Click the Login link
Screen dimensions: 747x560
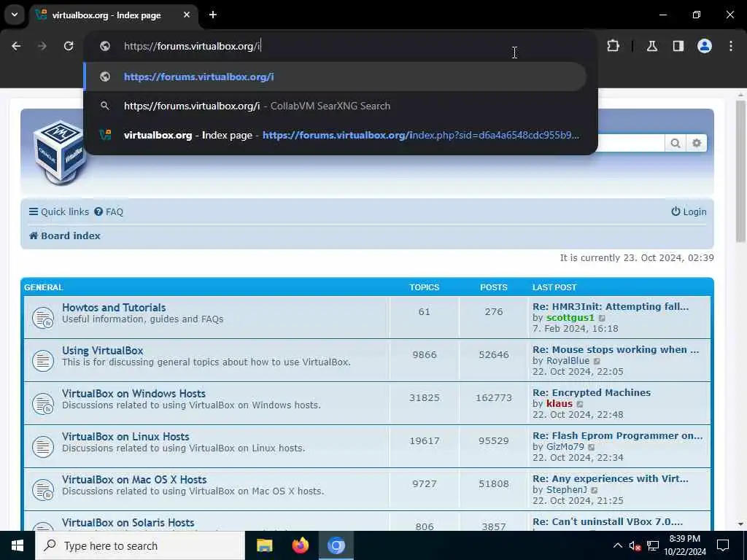pyautogui.click(x=689, y=212)
